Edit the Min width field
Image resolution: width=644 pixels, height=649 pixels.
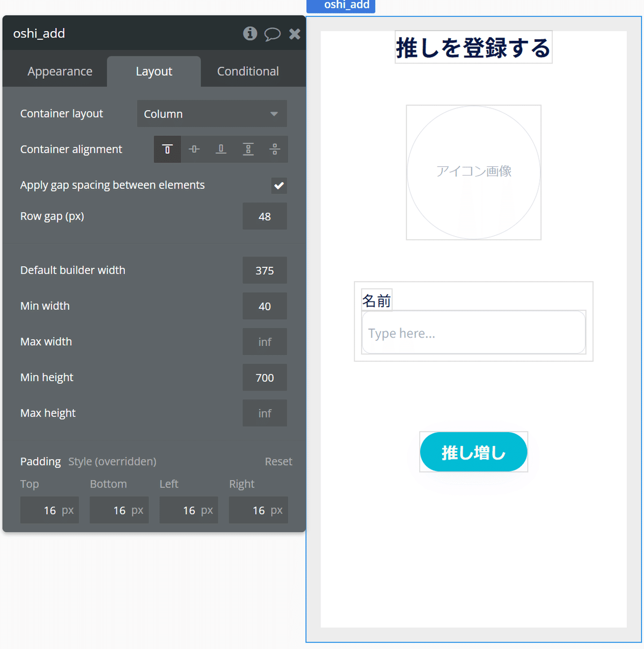265,306
